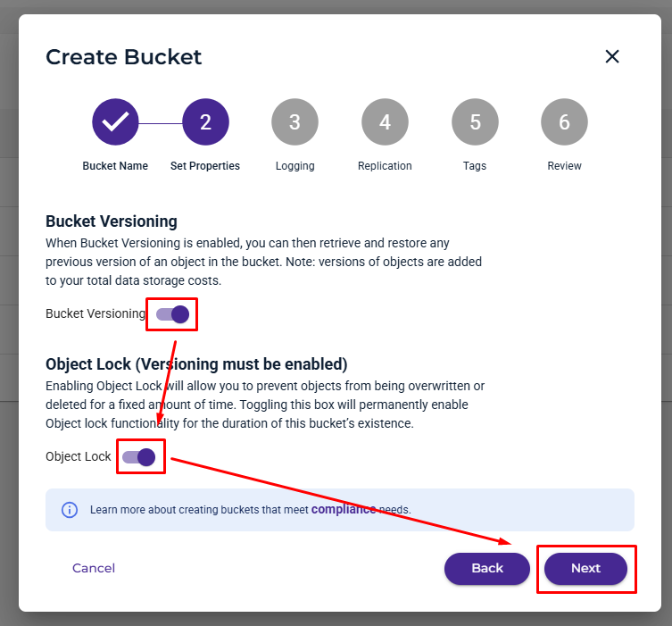This screenshot has width=672, height=626.
Task: Close the Create Bucket dialog
Action: click(x=612, y=56)
